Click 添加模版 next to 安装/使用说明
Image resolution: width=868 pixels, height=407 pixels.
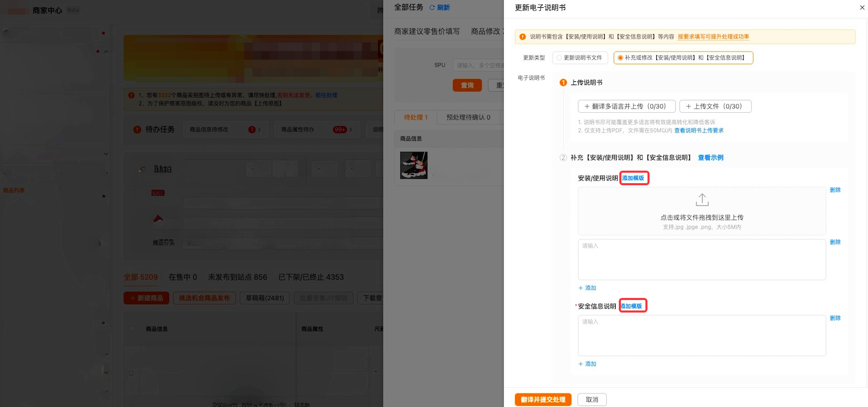[x=633, y=178]
